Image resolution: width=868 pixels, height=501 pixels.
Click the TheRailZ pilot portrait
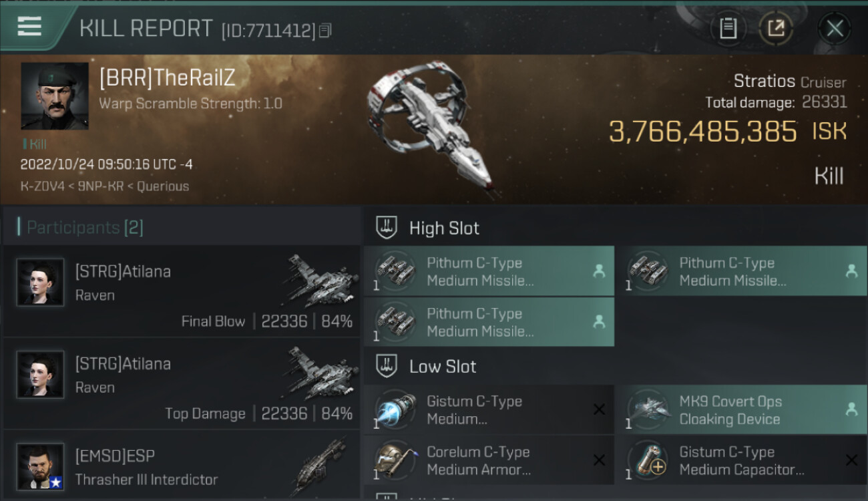click(55, 96)
